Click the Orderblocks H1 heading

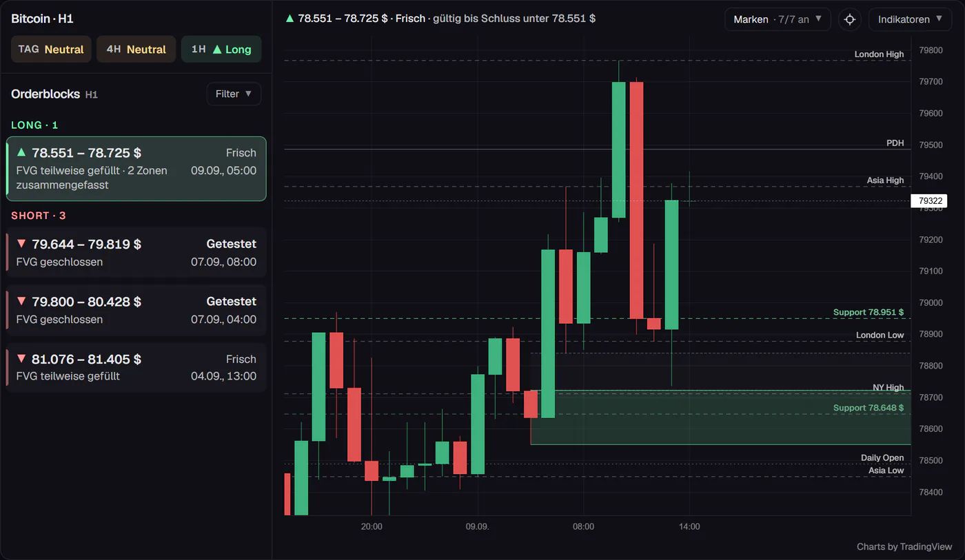coord(54,94)
